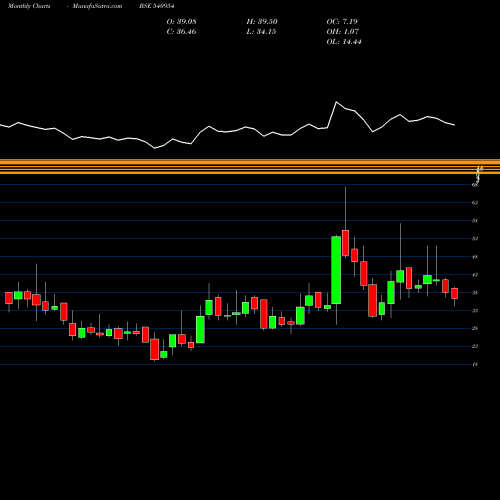Click the tallest green candlestick body
The image size is (500, 500).
(336, 270)
